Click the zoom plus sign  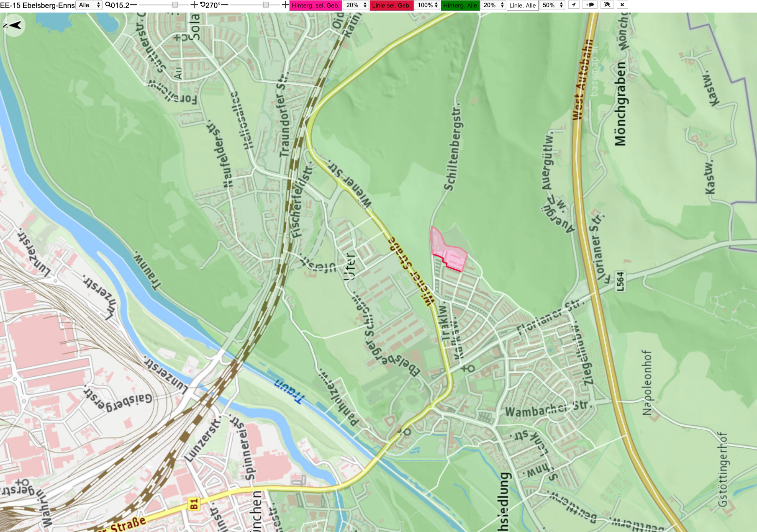point(194,5)
